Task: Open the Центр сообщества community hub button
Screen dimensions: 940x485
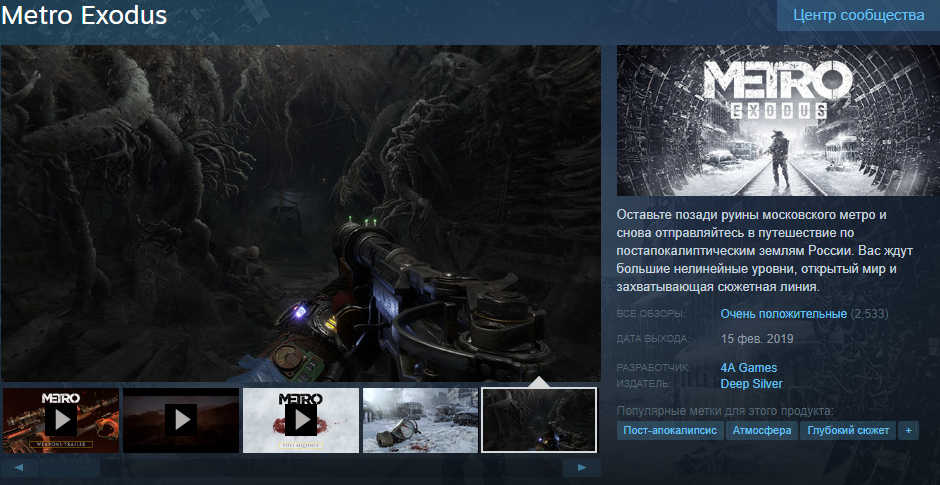Action: click(x=858, y=15)
